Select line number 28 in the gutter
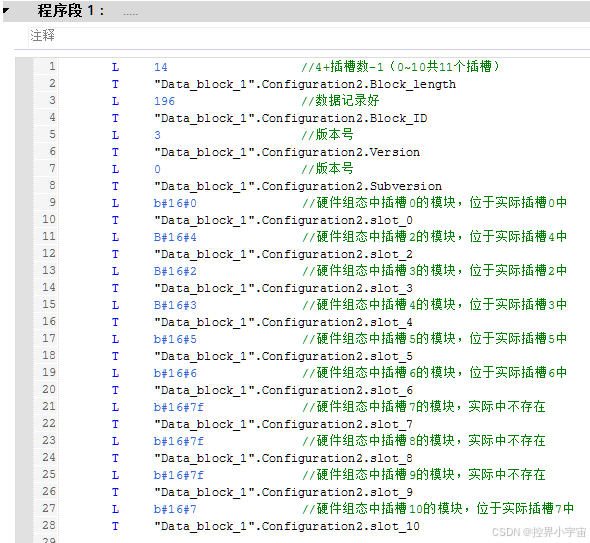The width and height of the screenshot is (590, 543). 49,525
